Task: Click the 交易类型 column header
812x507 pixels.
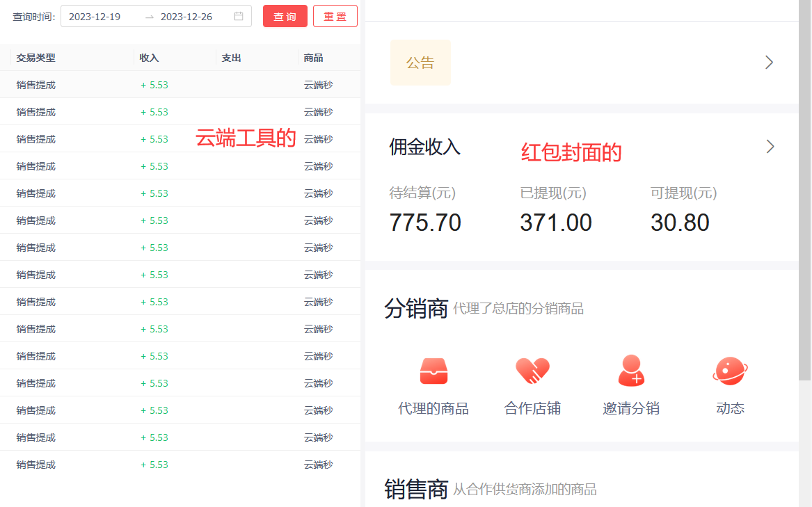Action: pyautogui.click(x=36, y=58)
